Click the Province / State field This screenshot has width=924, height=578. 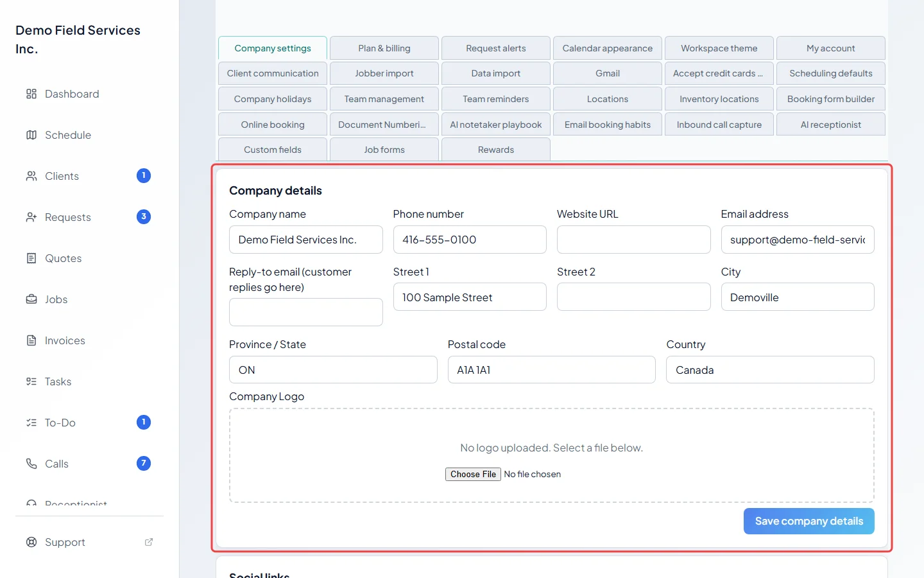(x=333, y=370)
